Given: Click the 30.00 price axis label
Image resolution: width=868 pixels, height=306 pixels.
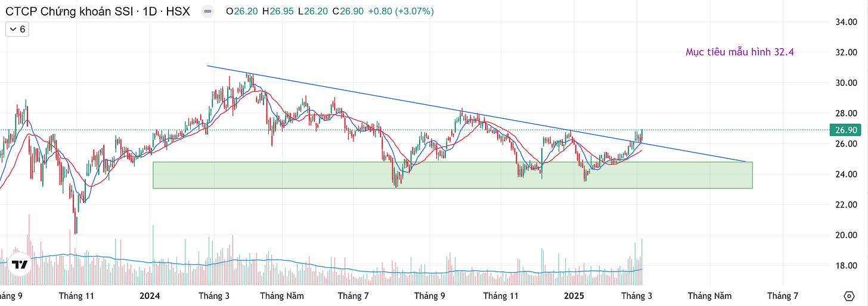Looking at the screenshot, I should pyautogui.click(x=847, y=83).
